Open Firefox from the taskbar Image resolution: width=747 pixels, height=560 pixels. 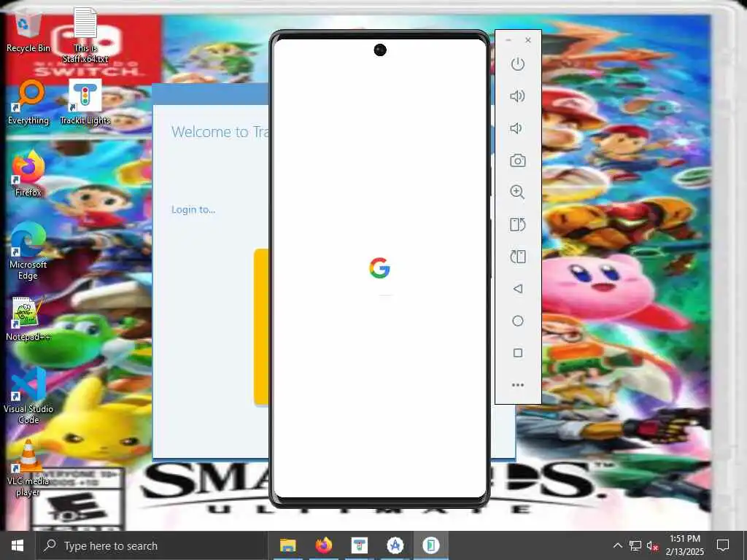pos(324,545)
